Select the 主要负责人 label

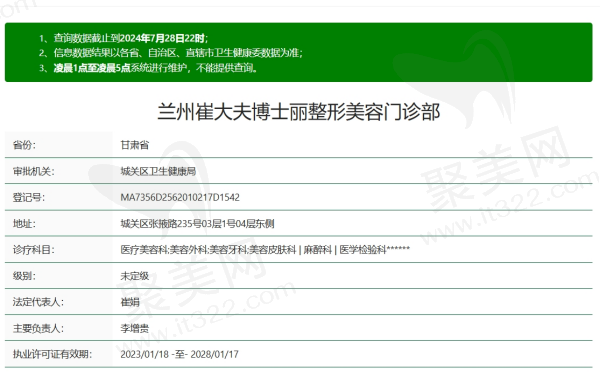[x=38, y=328]
